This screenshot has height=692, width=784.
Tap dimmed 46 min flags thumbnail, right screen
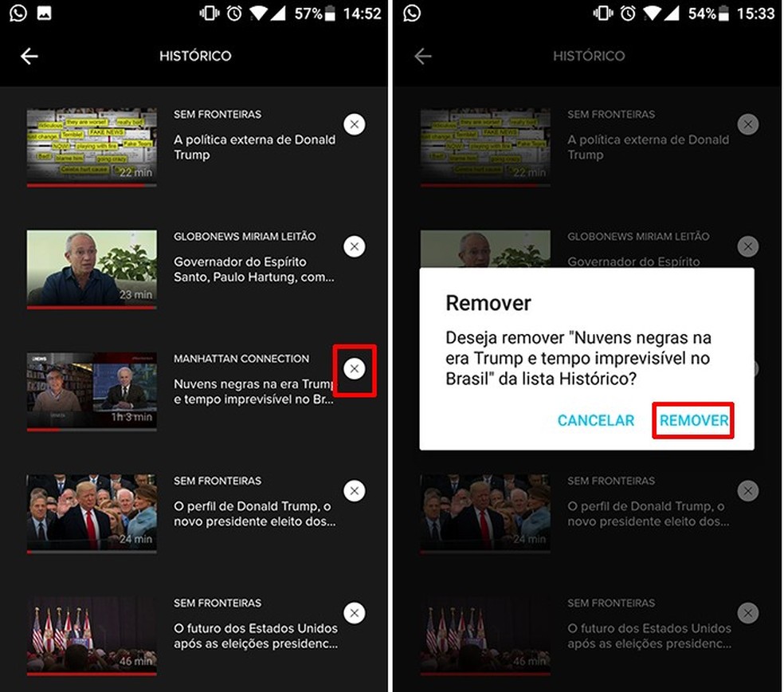pos(485,635)
